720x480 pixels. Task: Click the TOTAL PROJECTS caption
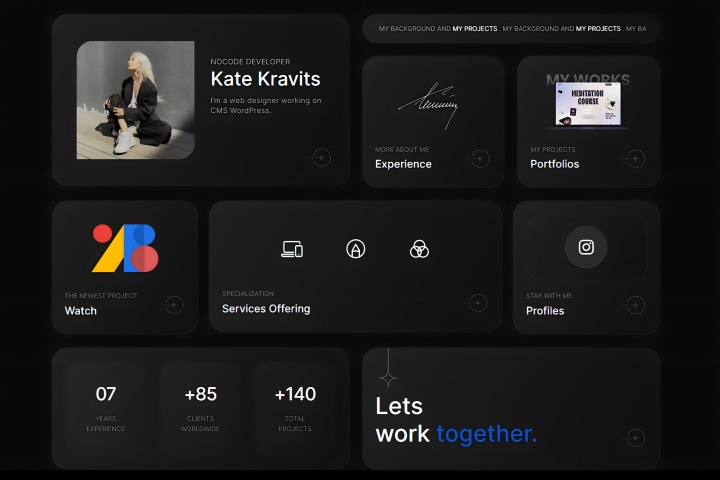pyautogui.click(x=295, y=424)
